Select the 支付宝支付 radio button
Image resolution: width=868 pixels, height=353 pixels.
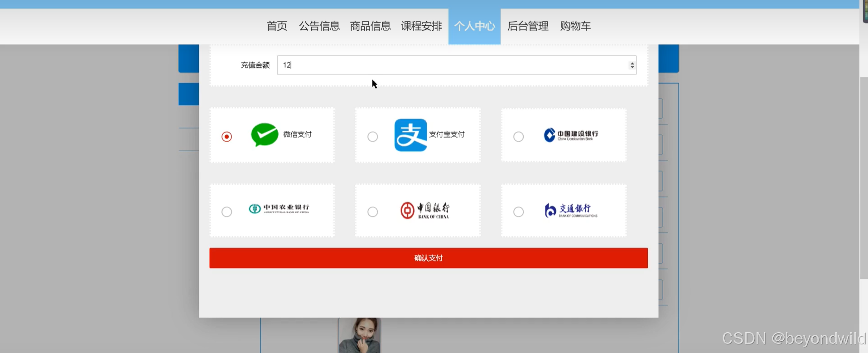coord(372,137)
